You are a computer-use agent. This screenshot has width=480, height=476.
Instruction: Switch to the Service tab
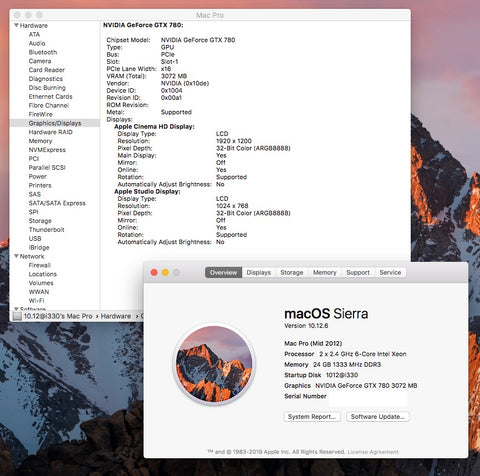tap(390, 272)
